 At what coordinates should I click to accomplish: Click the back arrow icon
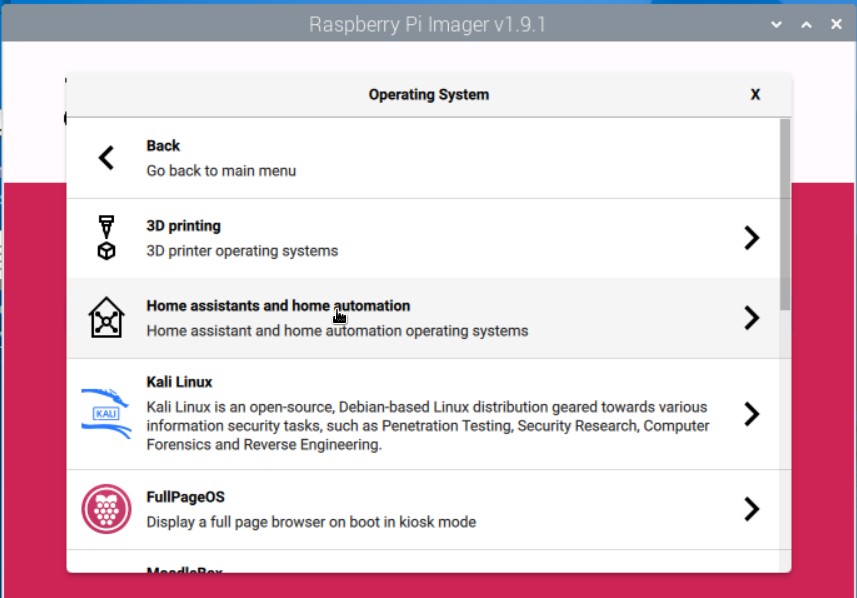click(106, 158)
